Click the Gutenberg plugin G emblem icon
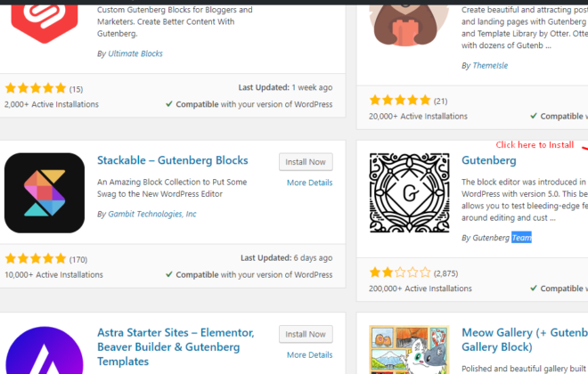 point(409,192)
